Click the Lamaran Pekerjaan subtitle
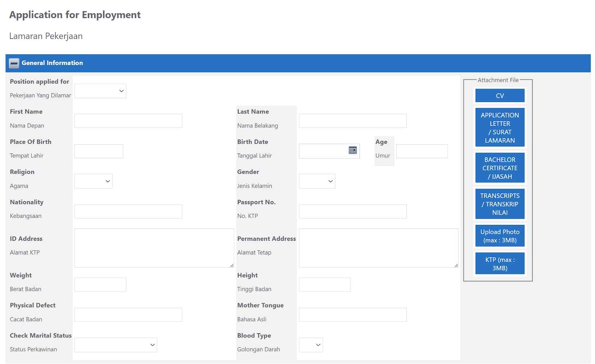 [46, 36]
